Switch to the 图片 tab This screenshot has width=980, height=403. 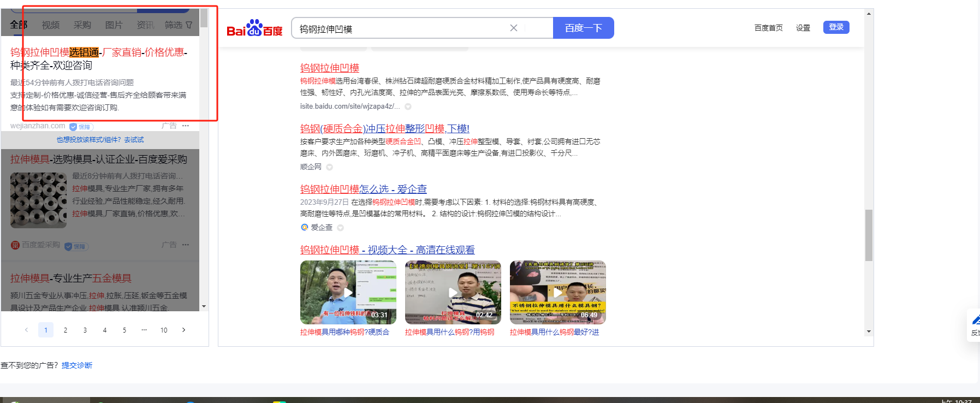coord(114,25)
